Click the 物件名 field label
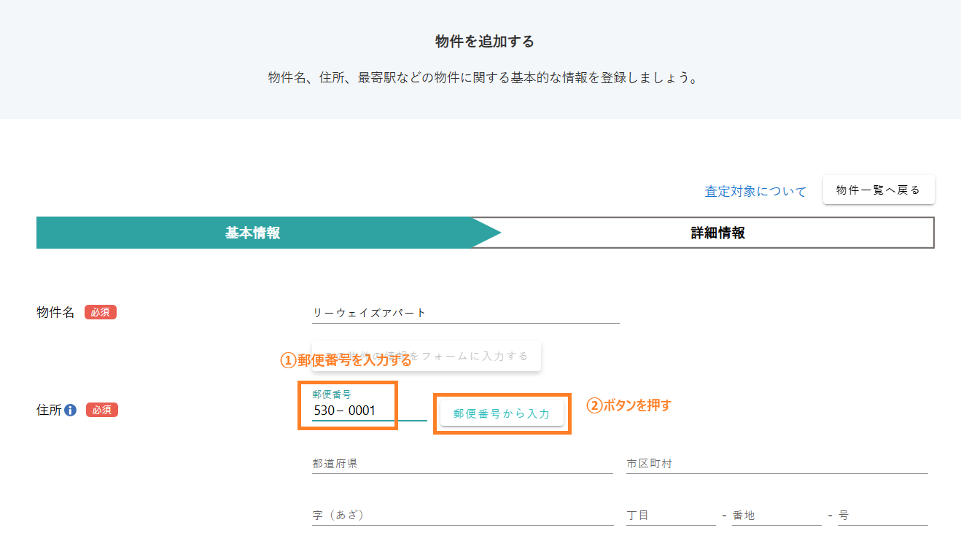The width and height of the screenshot is (961, 560). click(55, 312)
